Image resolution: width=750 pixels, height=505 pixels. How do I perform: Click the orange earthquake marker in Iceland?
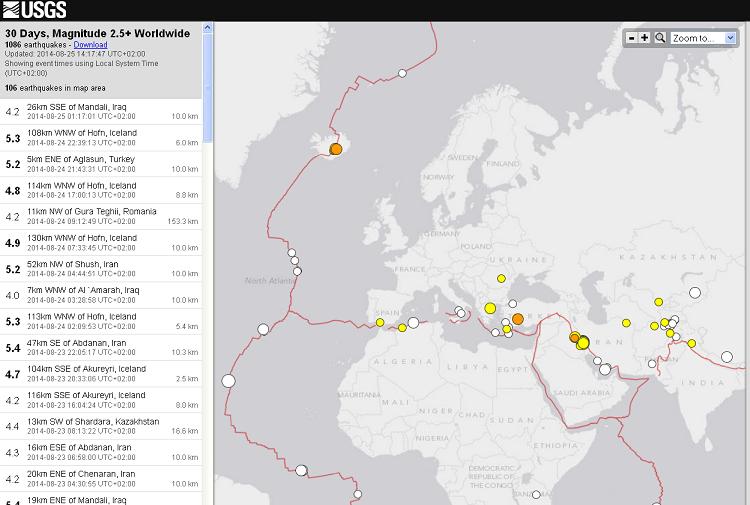coord(336,148)
